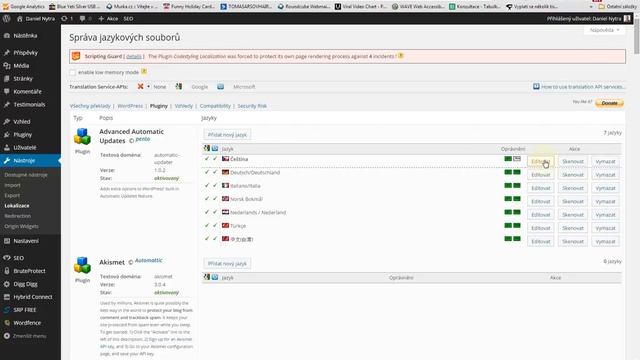Open Wordfence in the sidebar
The width and height of the screenshot is (640, 360).
(x=27, y=323)
